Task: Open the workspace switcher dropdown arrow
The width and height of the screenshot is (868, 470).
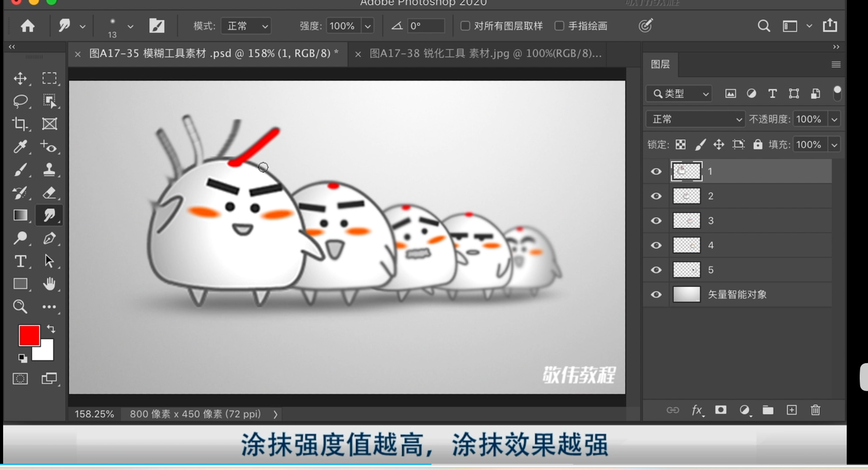Action: 809,25
